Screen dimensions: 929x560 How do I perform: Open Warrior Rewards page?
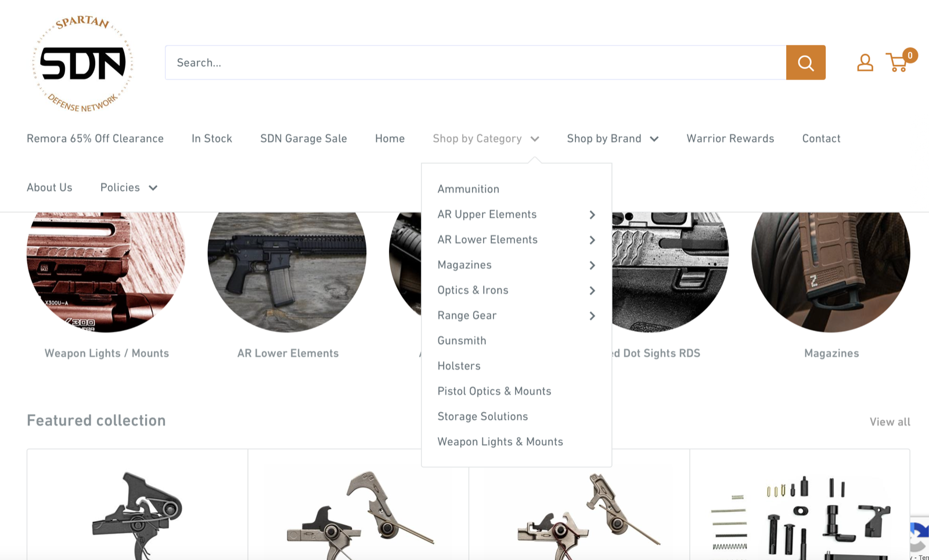pos(730,139)
